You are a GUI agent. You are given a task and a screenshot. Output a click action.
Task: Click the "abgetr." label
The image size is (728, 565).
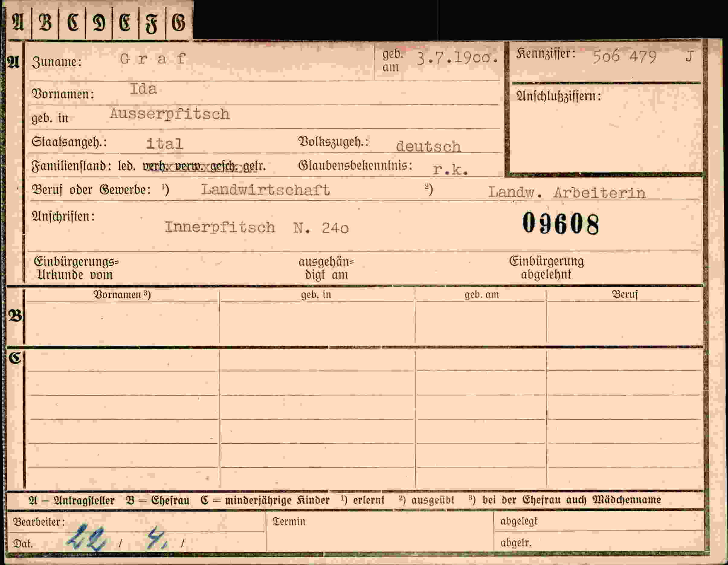(516, 543)
